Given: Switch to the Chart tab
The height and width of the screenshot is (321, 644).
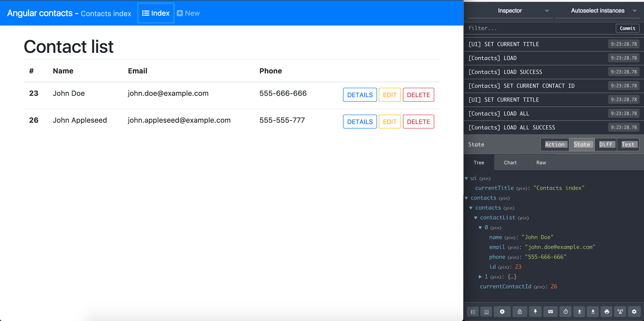Looking at the screenshot, I should [510, 163].
